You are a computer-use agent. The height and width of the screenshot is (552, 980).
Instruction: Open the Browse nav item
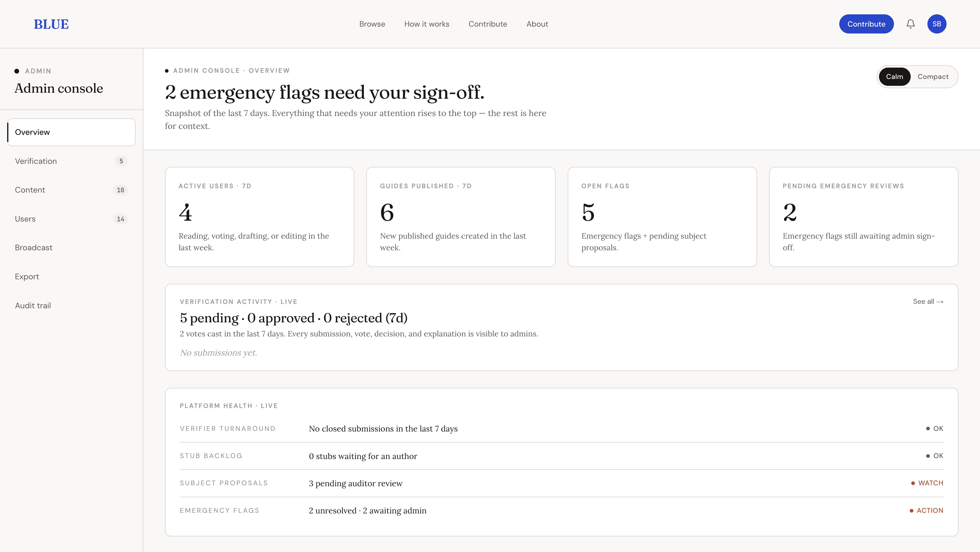point(372,24)
